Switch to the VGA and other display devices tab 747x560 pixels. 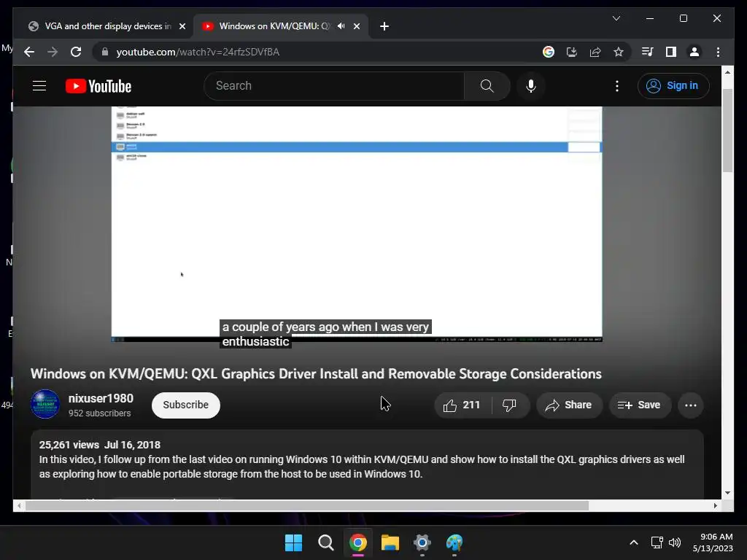coord(107,26)
